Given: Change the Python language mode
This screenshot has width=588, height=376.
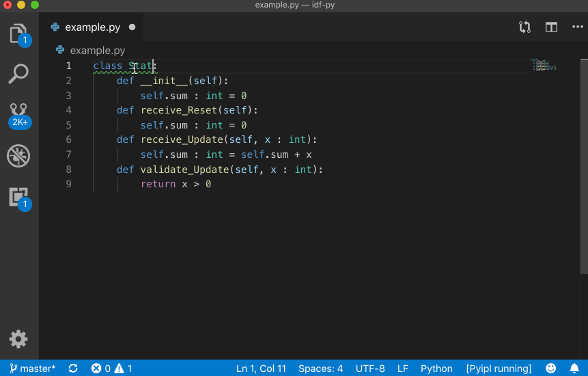Looking at the screenshot, I should [436, 368].
